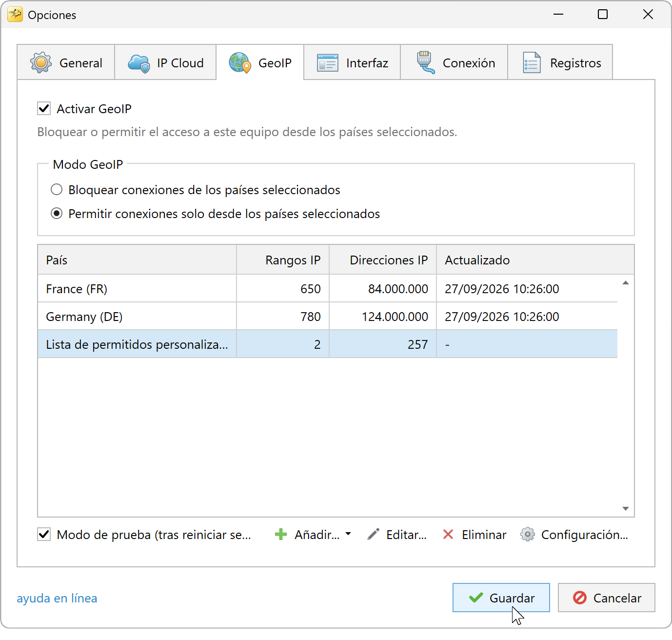Sort by the País column header

(x=137, y=260)
